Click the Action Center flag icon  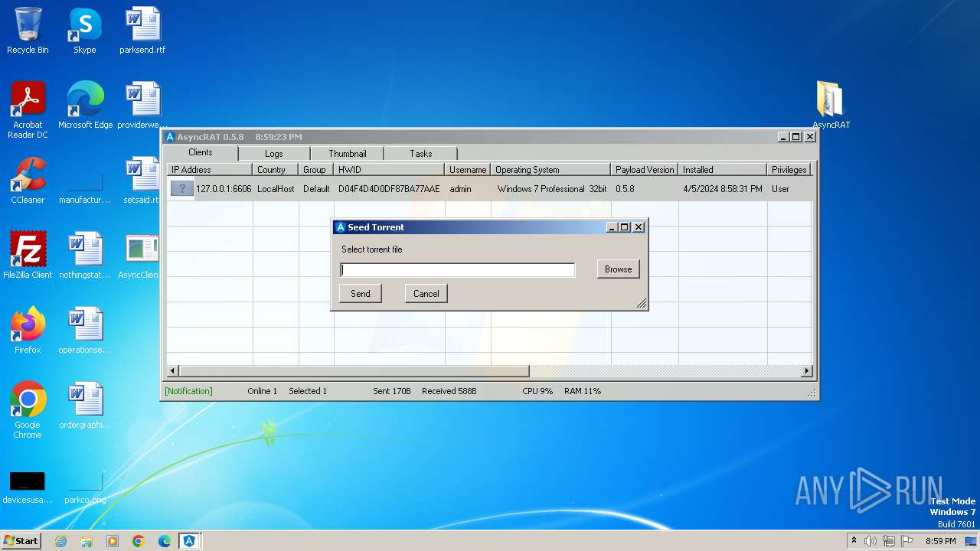click(x=907, y=541)
